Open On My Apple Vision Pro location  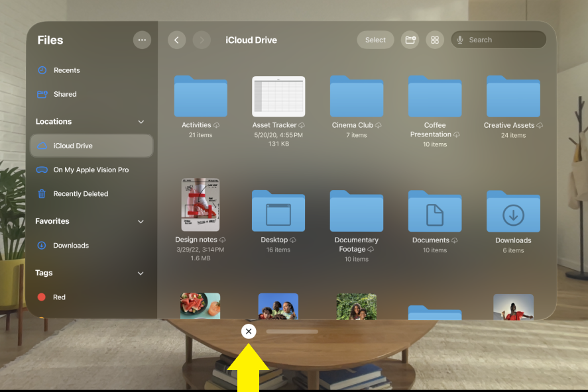coord(91,170)
